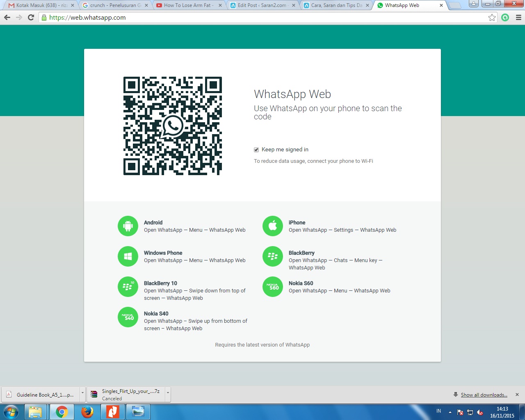The width and height of the screenshot is (525, 420).
Task: Reload the WhatsApp Web page
Action: [x=31, y=18]
